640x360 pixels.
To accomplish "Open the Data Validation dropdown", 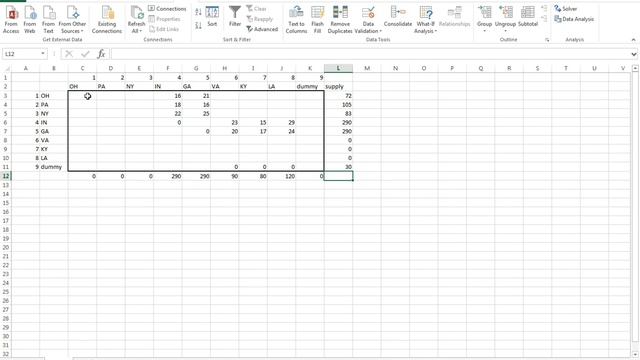I will [x=368, y=31].
